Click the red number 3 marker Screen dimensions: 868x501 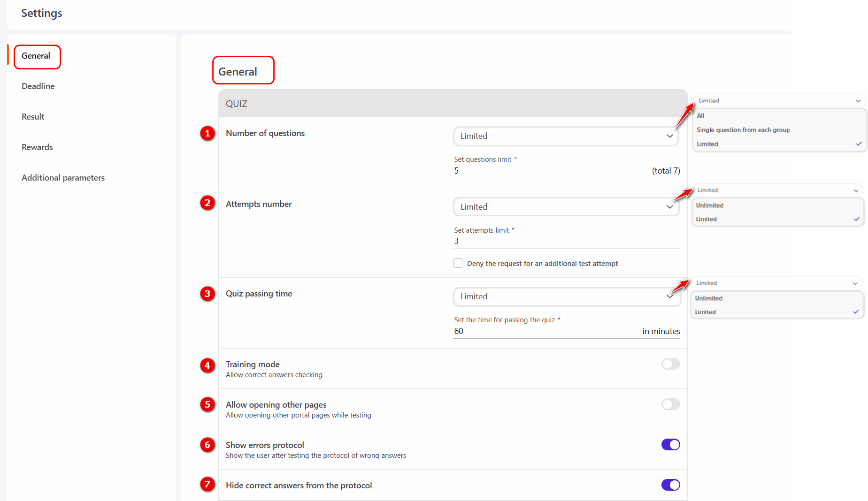pyautogui.click(x=207, y=294)
